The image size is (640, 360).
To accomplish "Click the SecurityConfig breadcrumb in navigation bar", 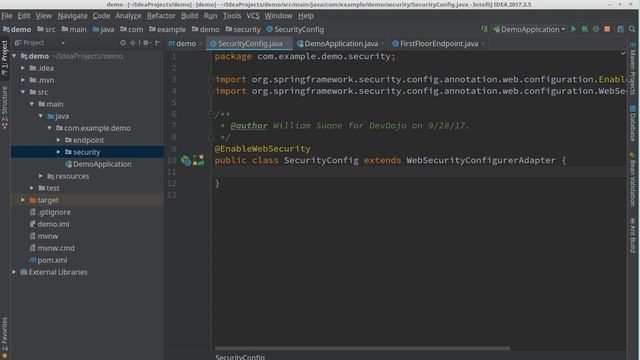I will 295,29.
